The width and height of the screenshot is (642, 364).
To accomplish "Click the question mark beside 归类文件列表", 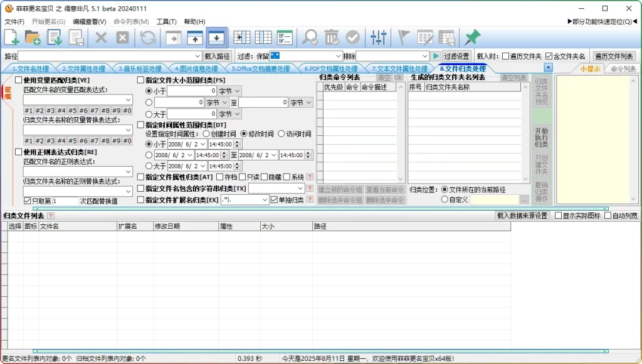I will tap(50, 216).
